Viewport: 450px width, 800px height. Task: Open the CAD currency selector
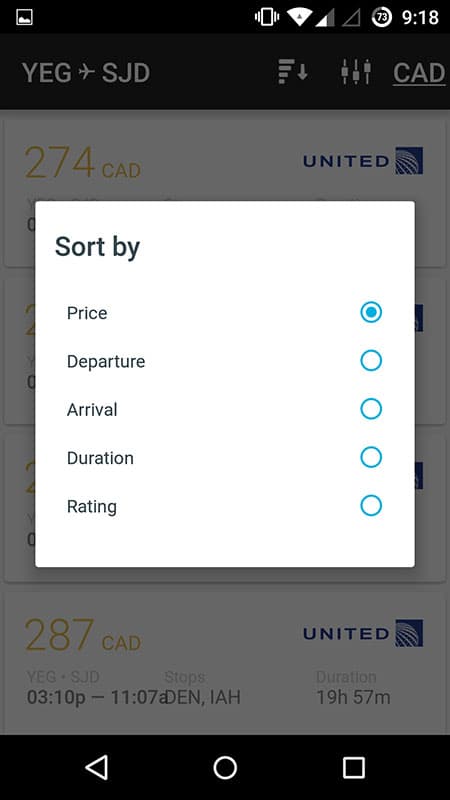[419, 72]
